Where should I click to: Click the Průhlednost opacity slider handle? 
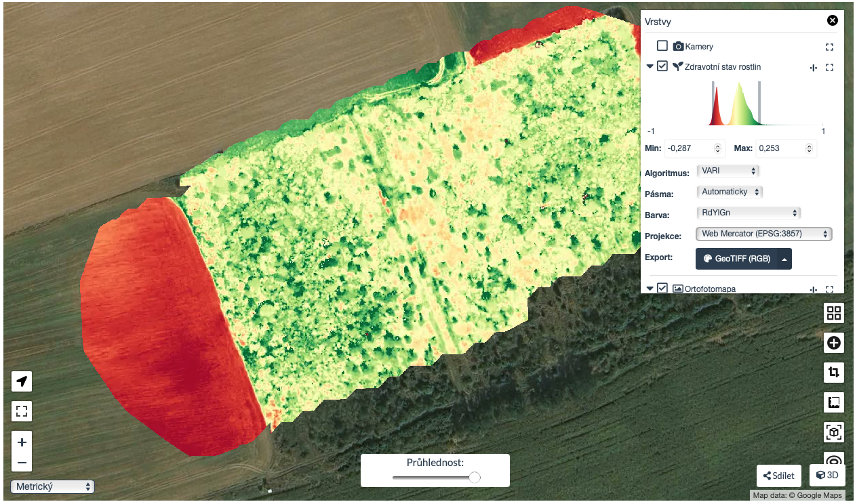(x=475, y=478)
